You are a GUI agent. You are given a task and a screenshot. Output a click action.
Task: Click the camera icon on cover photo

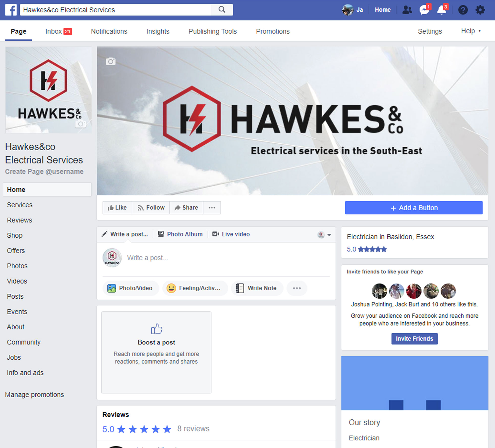coord(111,61)
